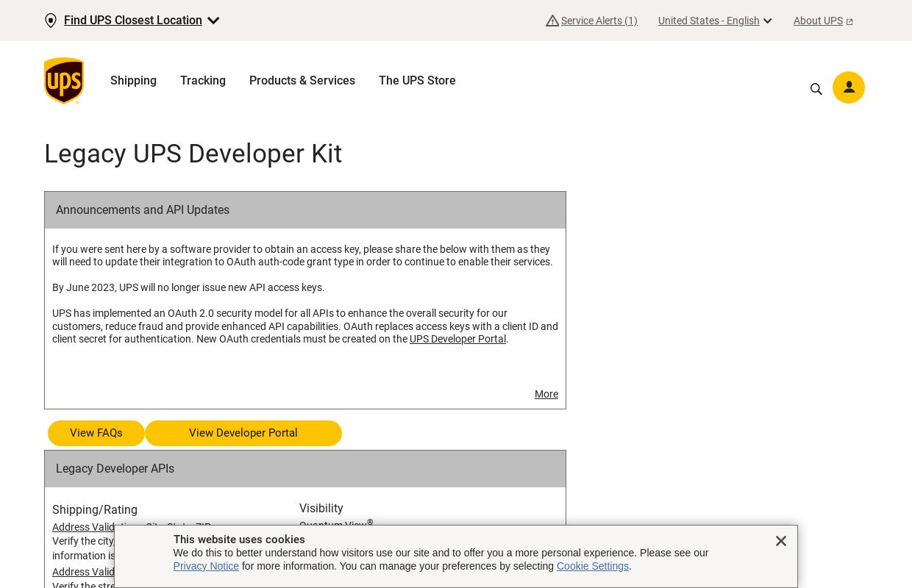Viewport: 912px width, 588px height.
Task: Open The UPS Store menu
Action: pyautogui.click(x=417, y=81)
